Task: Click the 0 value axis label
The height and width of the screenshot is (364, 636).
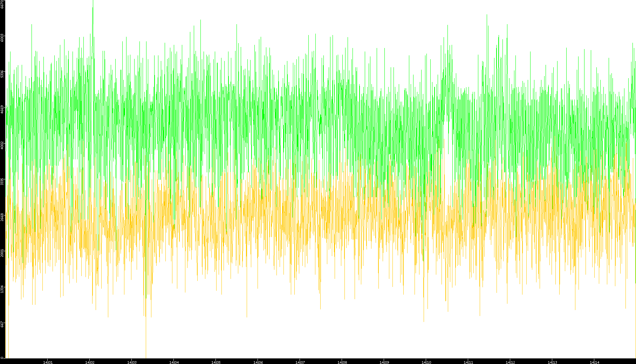Action: click(2, 358)
